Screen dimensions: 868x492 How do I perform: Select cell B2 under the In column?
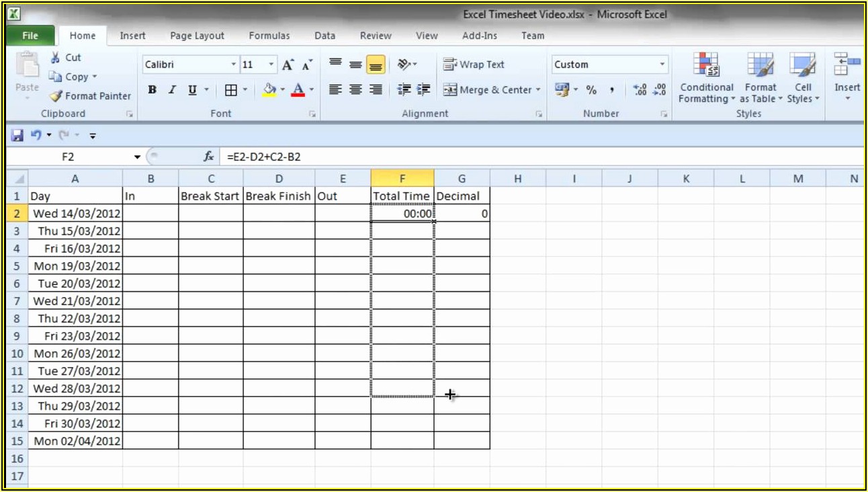(150, 214)
